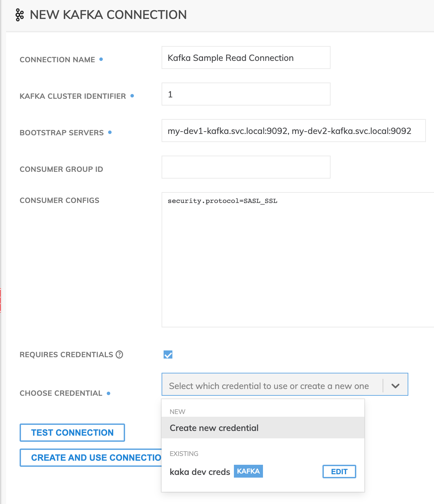434x504 pixels.
Task: Click the Test Connection button
Action: click(72, 433)
